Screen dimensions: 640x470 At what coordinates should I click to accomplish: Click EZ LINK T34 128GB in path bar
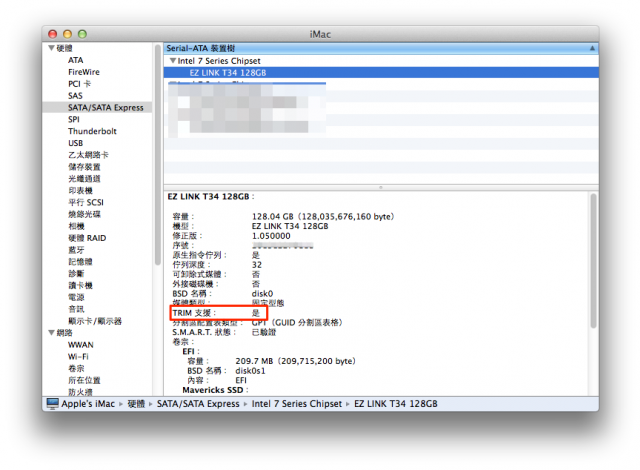click(x=396, y=403)
